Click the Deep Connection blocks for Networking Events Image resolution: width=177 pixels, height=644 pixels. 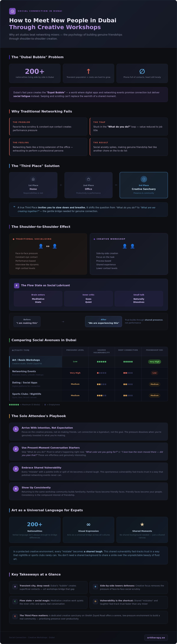(x=128, y=373)
